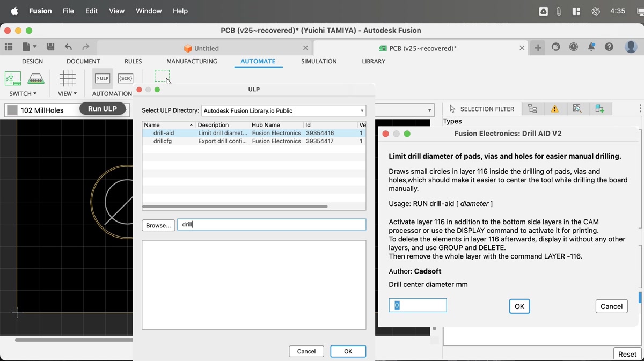Viewport: 644px width, 361px height.
Task: Focus the Drill center diameter input field
Action: [418, 305]
